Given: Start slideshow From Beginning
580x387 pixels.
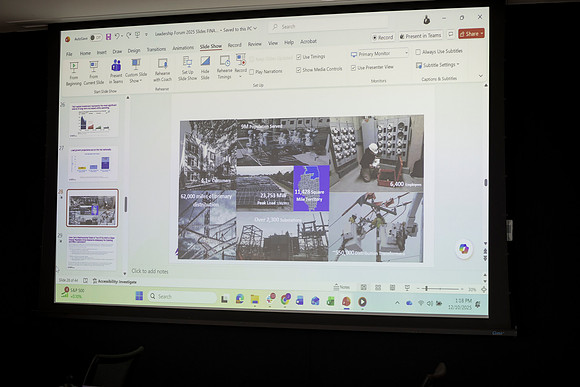Looking at the screenshot, I should tap(74, 74).
